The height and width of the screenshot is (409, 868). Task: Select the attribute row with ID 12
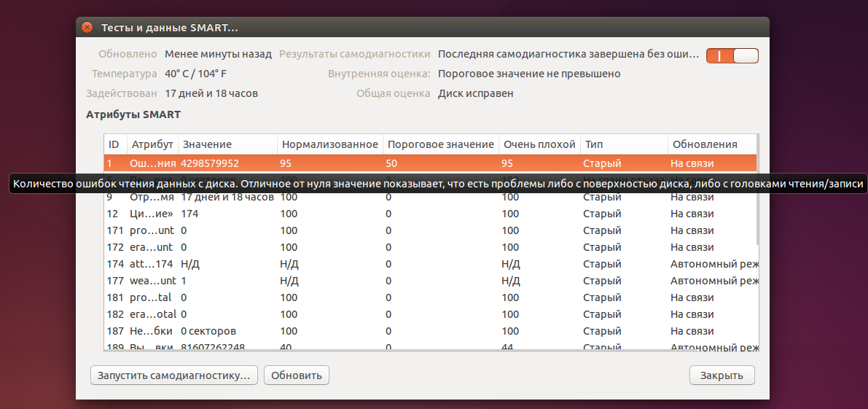(430, 214)
